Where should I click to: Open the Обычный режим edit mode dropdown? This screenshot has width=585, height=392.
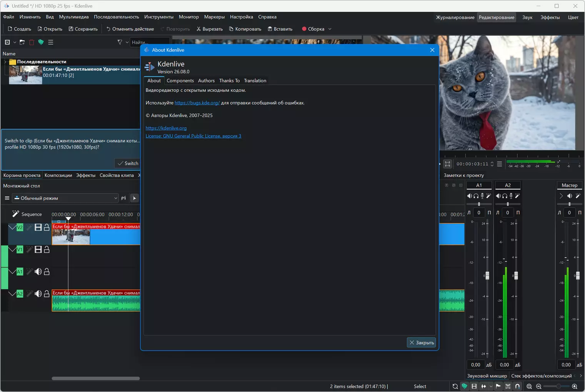click(65, 198)
